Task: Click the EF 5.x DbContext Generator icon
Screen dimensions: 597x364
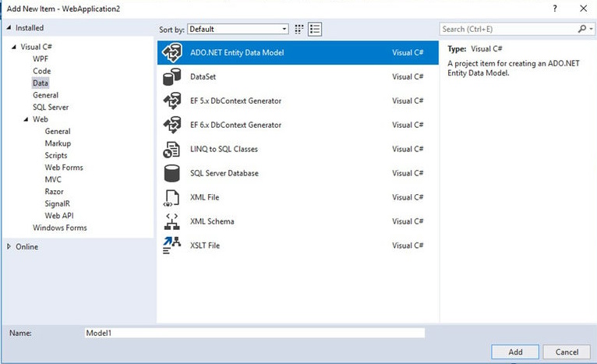Action: (171, 101)
